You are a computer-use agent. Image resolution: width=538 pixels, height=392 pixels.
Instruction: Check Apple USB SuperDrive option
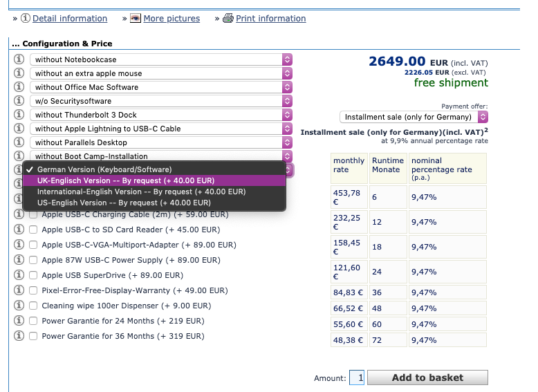33,275
